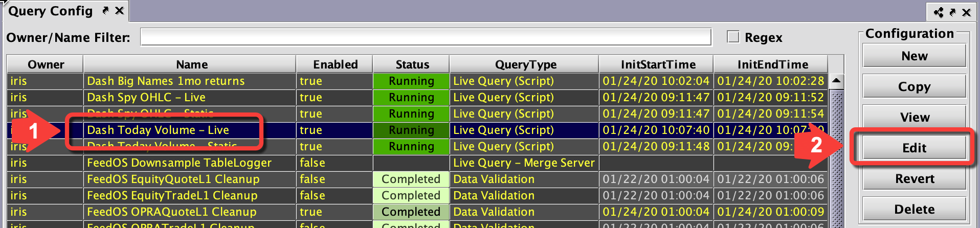Screen dimensions: 980x228
Task: Pop out the Query Config tab
Action: [x=105, y=10]
